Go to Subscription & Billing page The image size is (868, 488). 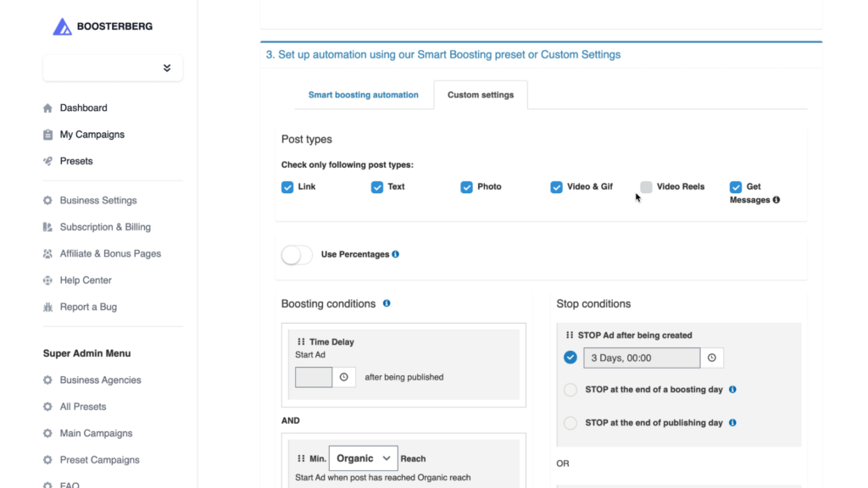click(105, 227)
